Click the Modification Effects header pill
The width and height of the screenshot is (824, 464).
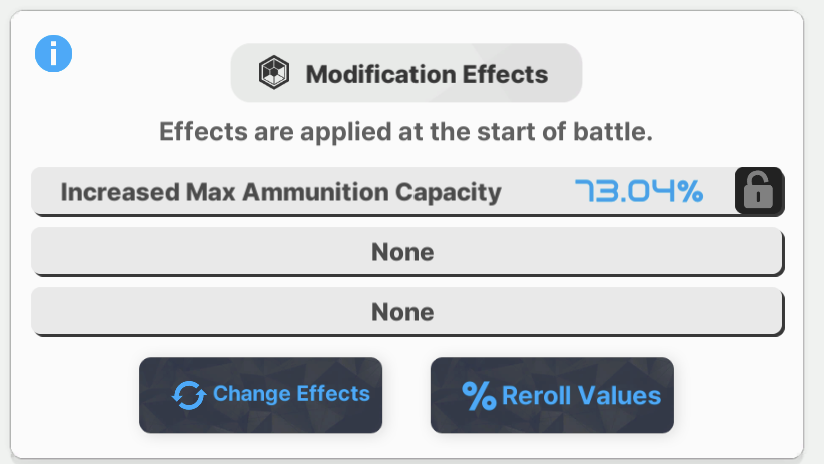pos(406,73)
